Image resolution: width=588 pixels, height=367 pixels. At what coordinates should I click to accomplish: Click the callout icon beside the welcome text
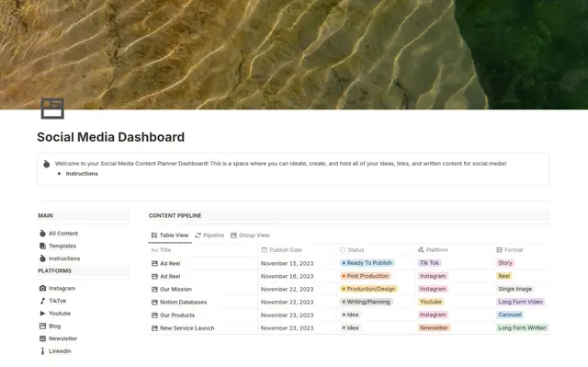(47, 164)
